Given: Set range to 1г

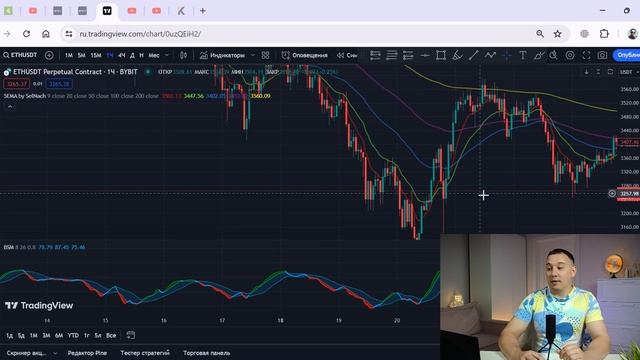Looking at the screenshot, I should pyautogui.click(x=87, y=336).
